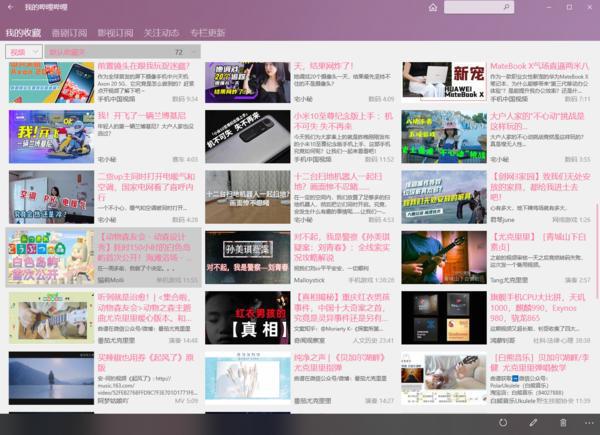Switch to 影视订阅 tab
Viewport: 600px width, 435px height.
(x=115, y=33)
